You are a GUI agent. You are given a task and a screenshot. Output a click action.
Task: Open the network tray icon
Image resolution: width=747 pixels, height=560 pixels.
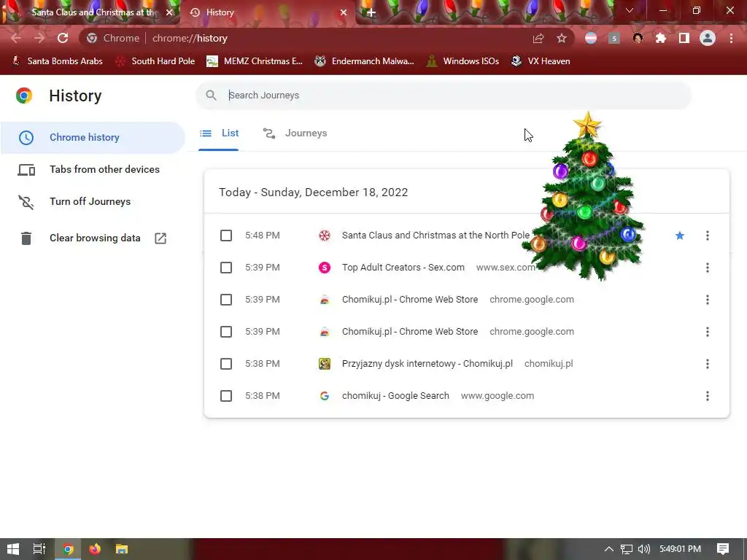[627, 549]
